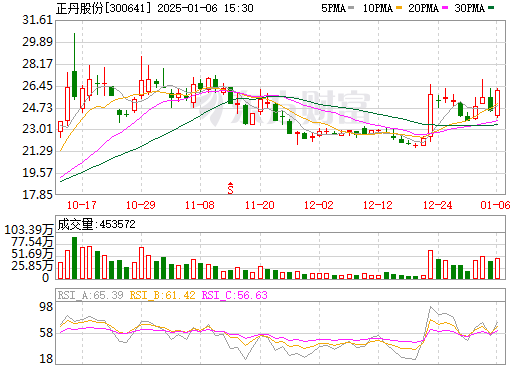Image resolution: width=520 pixels, height=365 pixels.
Task: Click the gray 5PMA legend swatch
Action: coord(351,8)
